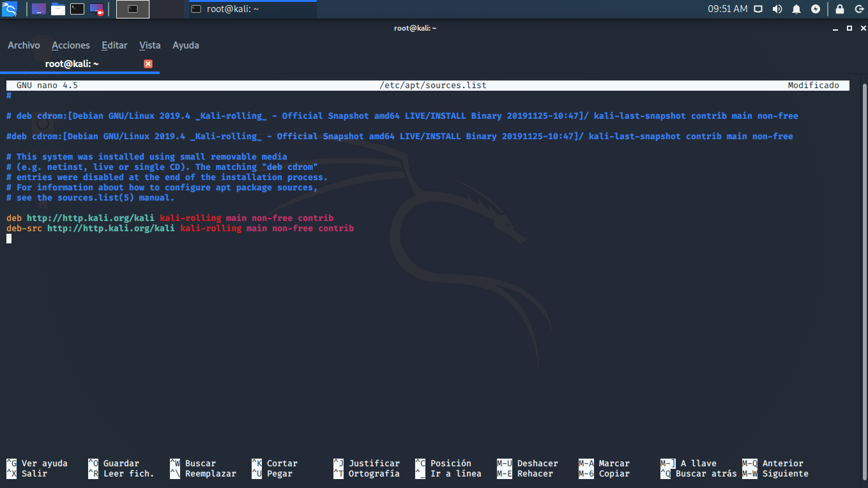Viewport: 868px width, 488px height.
Task: Click the ^C Posición shortcut
Action: 443,464
